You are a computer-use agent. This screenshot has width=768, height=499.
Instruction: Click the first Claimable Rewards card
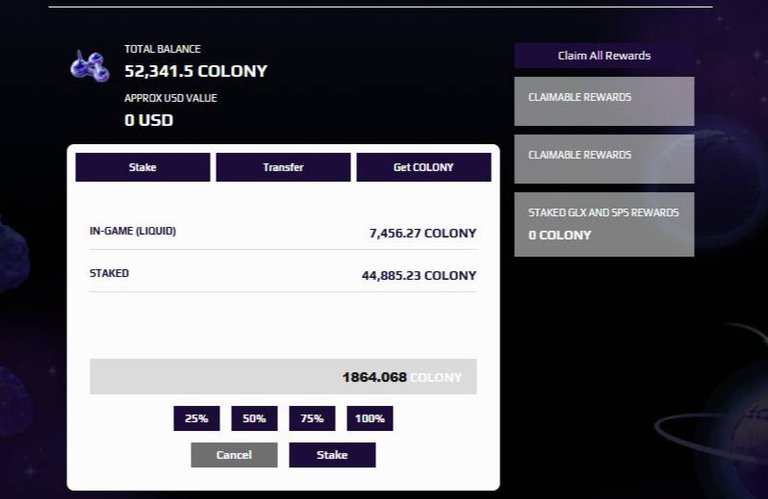tap(604, 101)
